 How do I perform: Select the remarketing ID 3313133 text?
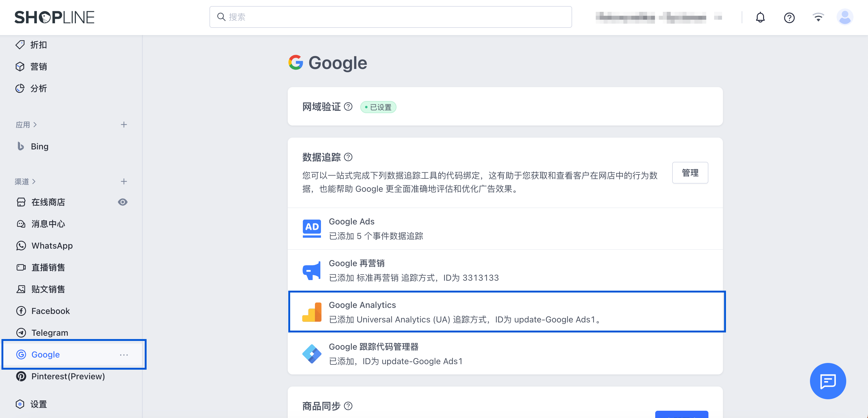[x=481, y=278]
